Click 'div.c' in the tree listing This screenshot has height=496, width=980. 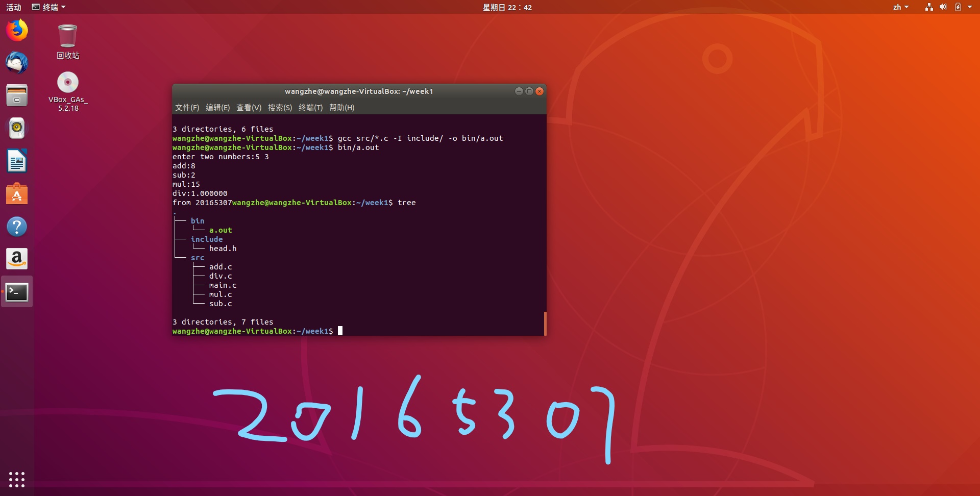[x=220, y=276]
